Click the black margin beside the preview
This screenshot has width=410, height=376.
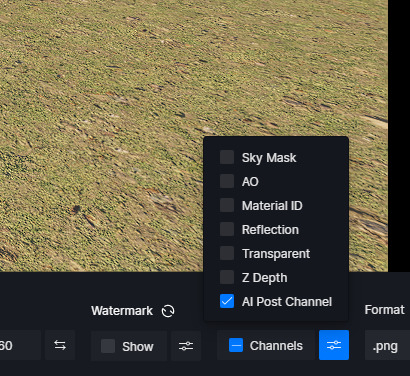pyautogui.click(x=399, y=133)
